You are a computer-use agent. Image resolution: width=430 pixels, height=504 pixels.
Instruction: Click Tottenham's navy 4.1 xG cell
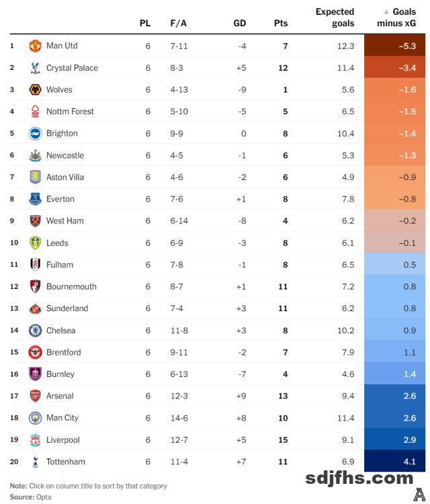click(396, 462)
